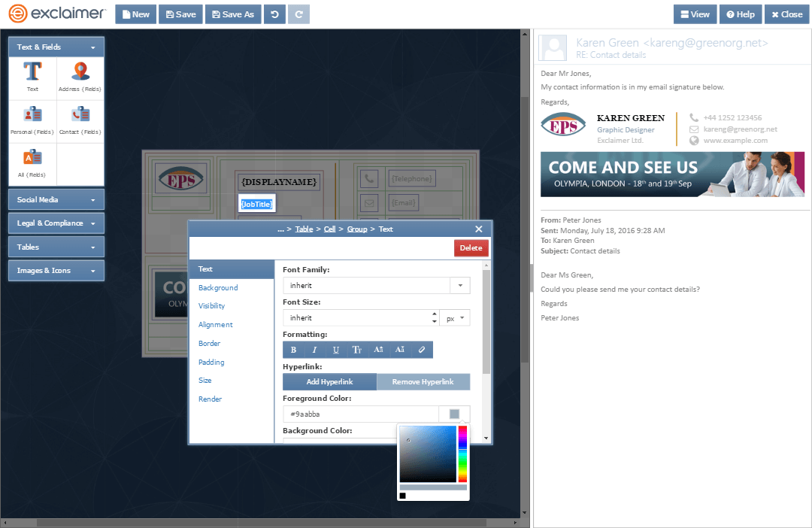Open the Visibility properties tab

coord(212,305)
